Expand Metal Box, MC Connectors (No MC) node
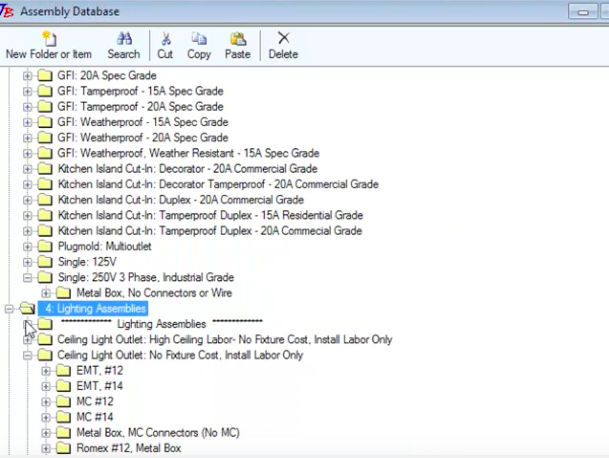The height and width of the screenshot is (458, 609). point(46,433)
